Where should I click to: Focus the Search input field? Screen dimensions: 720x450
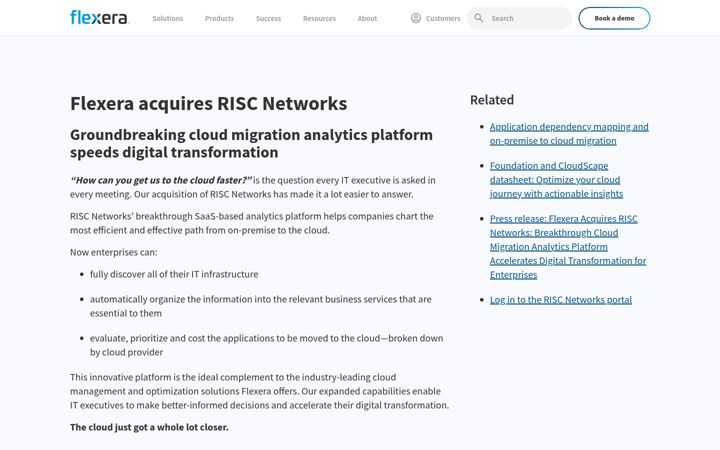point(519,18)
